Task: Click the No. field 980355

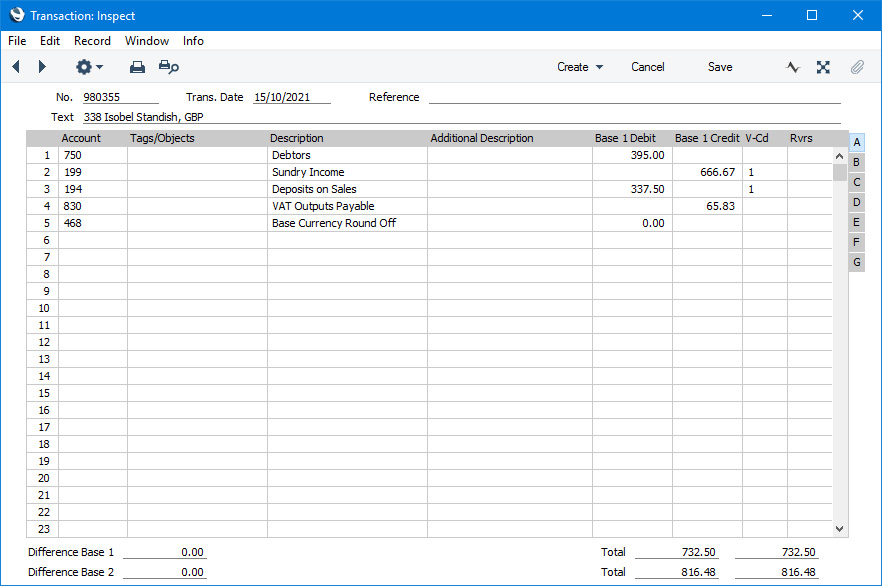Action: click(x=120, y=97)
